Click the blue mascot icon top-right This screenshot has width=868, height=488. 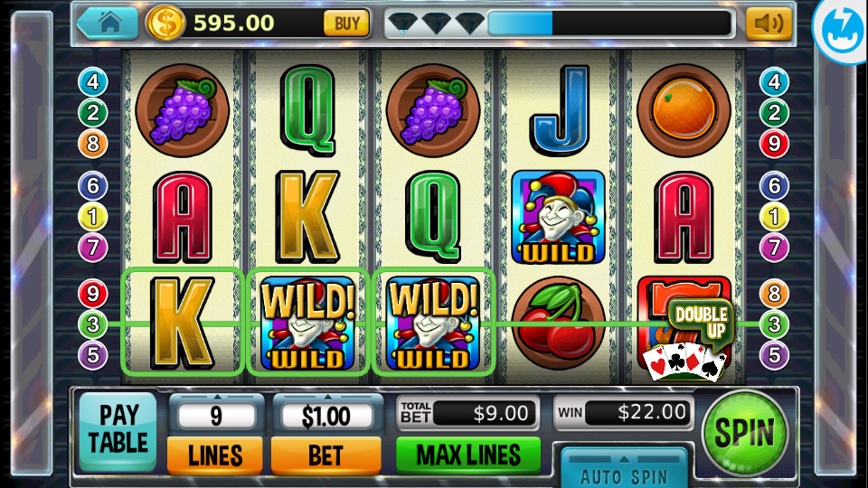[x=840, y=30]
